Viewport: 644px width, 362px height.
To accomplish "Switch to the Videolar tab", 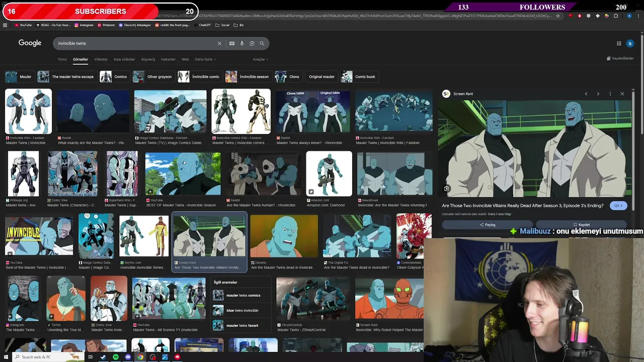I will [101, 59].
